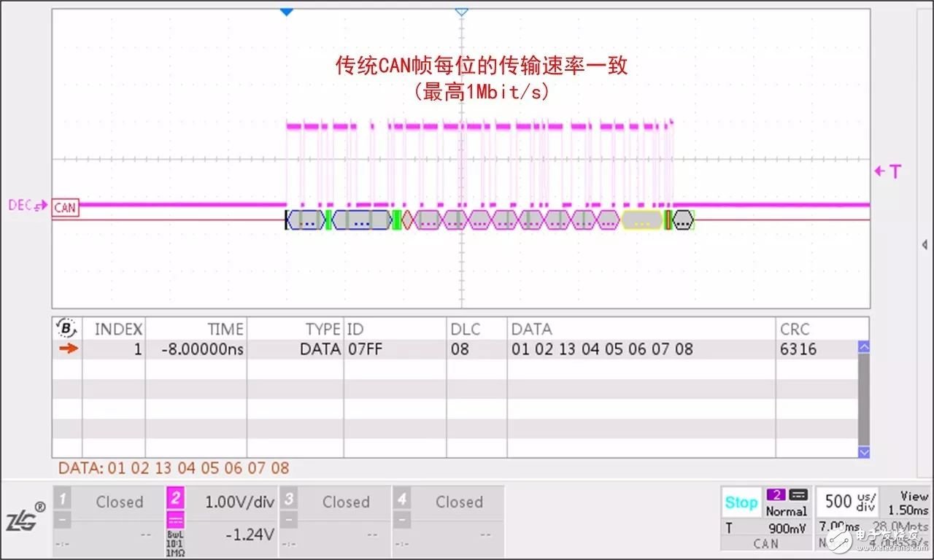
Task: Open the 500 us/div timebase setting
Action: [x=847, y=502]
